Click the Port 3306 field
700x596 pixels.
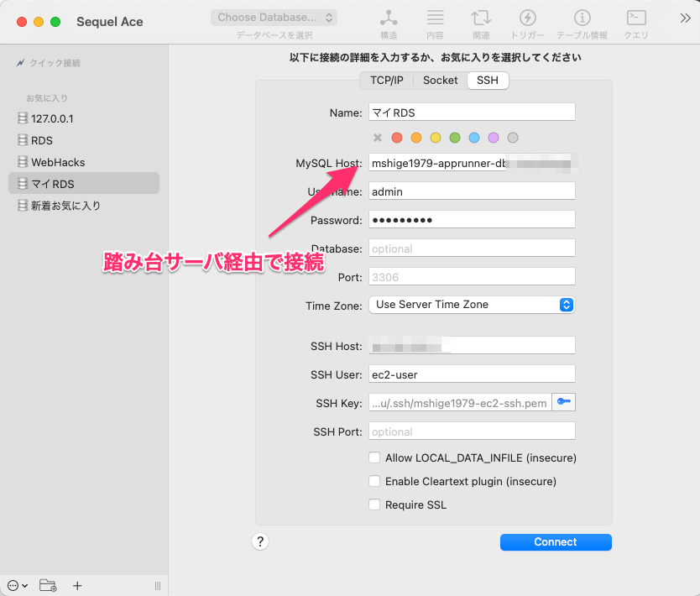[472, 277]
